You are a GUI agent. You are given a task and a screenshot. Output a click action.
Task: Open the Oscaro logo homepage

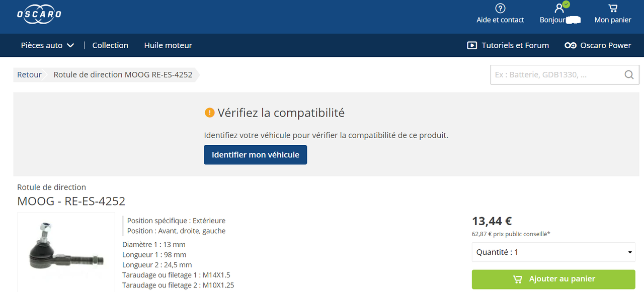tap(39, 14)
